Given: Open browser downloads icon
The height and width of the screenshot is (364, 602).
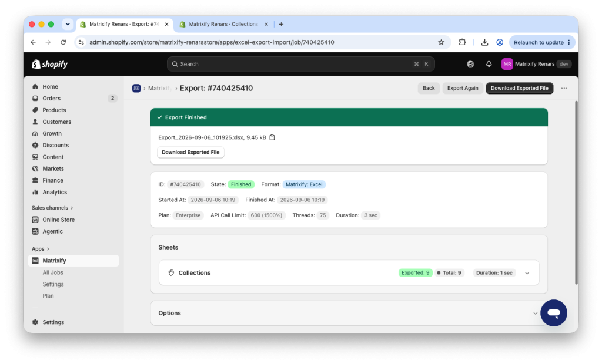Looking at the screenshot, I should [484, 42].
